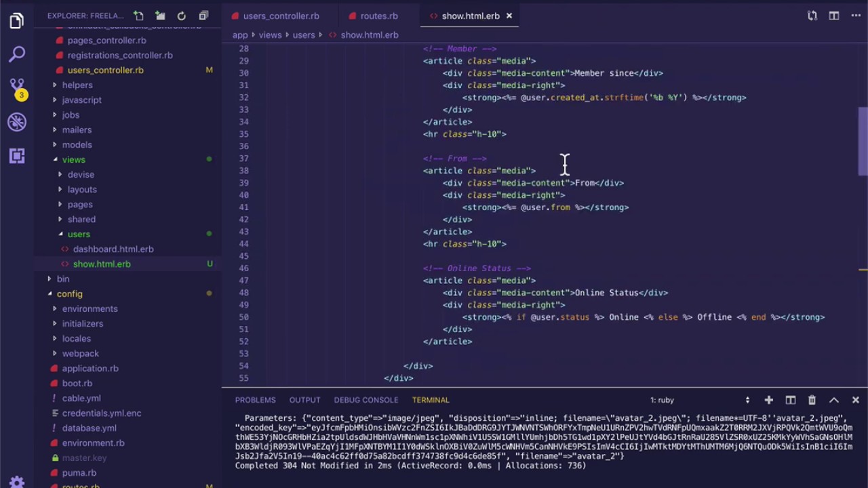Screen dimensions: 868x488
Task: Open Source Control view with badge 3
Action: pyautogui.click(x=17, y=88)
